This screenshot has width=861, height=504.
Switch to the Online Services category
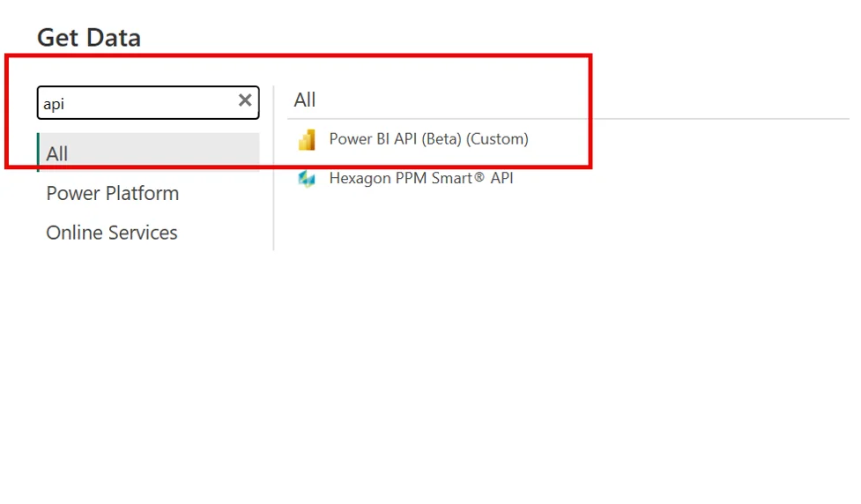[112, 233]
